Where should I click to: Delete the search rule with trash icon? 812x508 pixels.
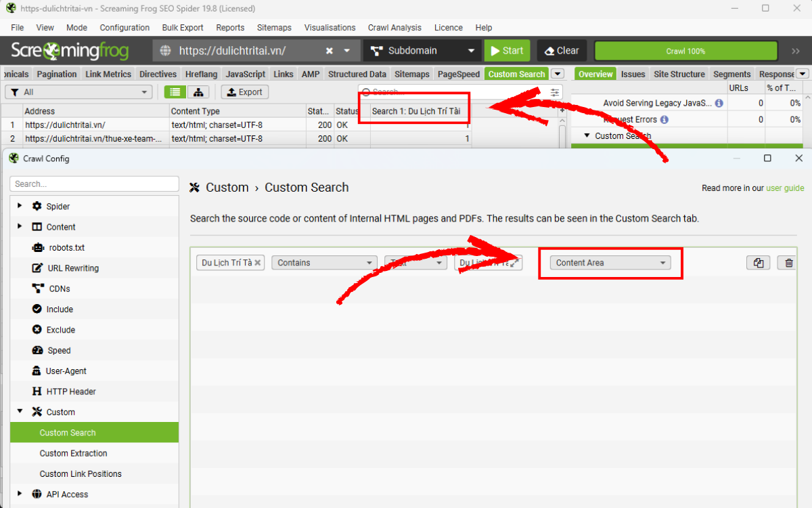(788, 263)
